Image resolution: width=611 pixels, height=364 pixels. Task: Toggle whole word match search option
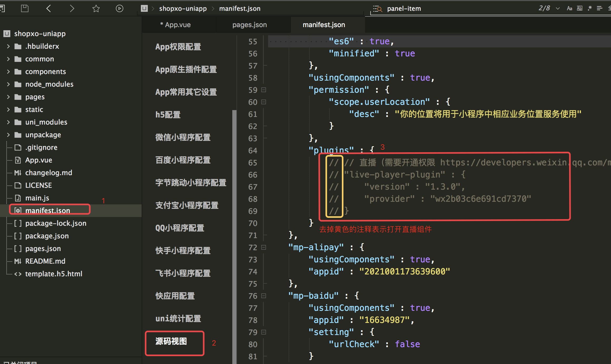coord(580,8)
